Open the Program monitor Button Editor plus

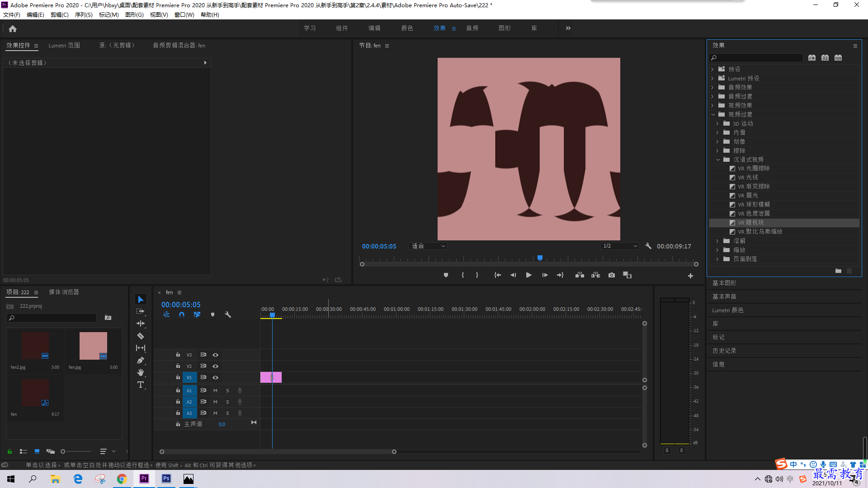(690, 276)
